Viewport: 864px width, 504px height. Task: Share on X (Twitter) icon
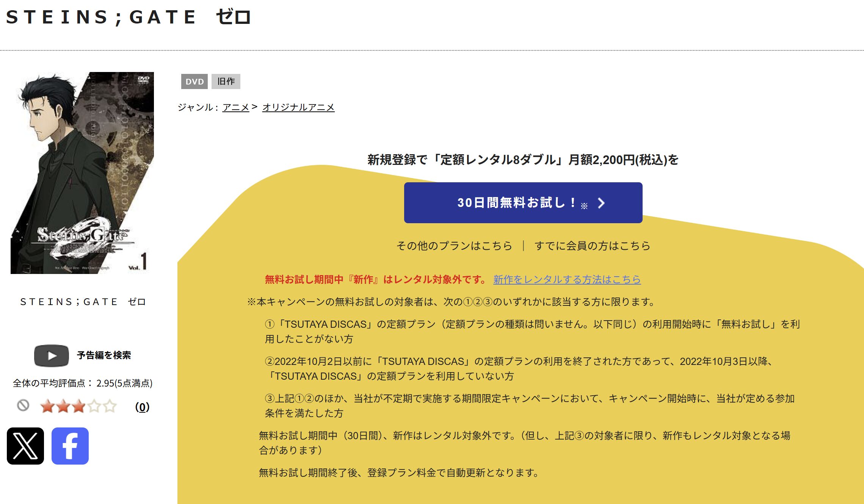(x=25, y=446)
